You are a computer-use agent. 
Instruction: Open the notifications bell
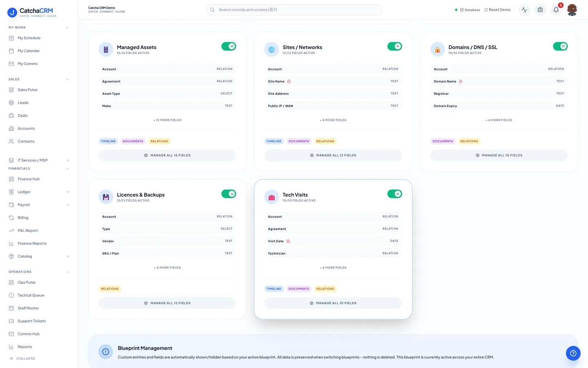pyautogui.click(x=556, y=10)
